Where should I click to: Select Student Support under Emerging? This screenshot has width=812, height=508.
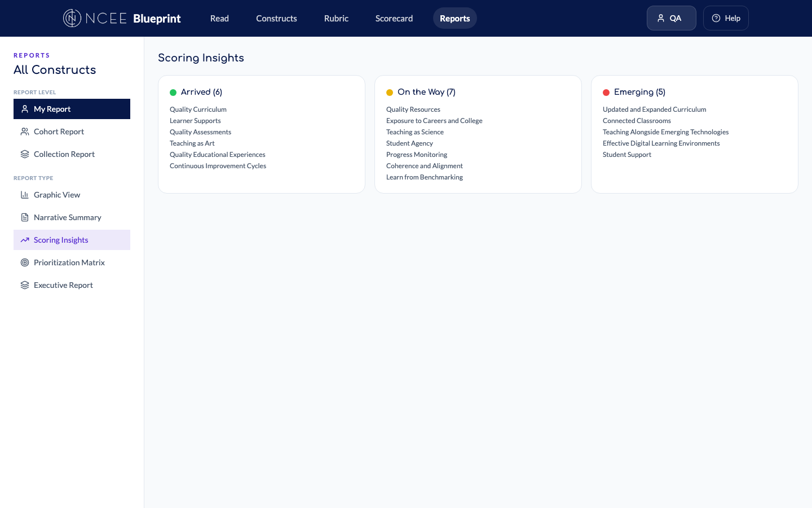pos(626,154)
